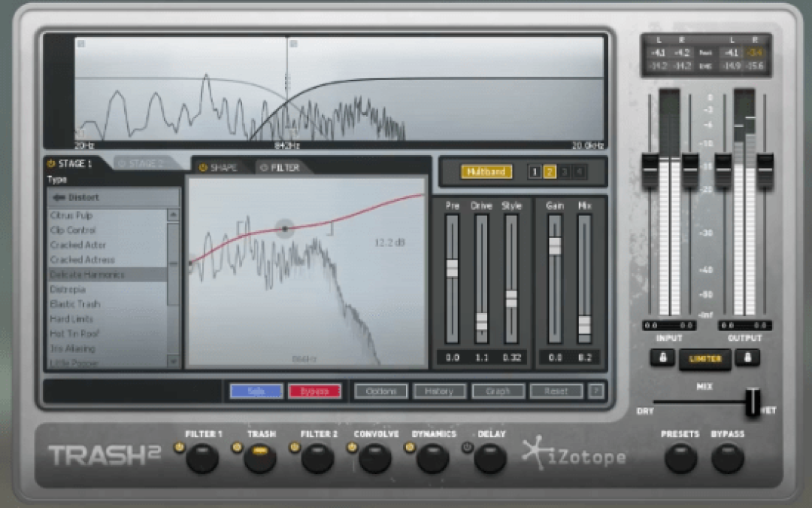Click the iZotope logo
Viewport: 812px width, 508px height.
[x=574, y=454]
